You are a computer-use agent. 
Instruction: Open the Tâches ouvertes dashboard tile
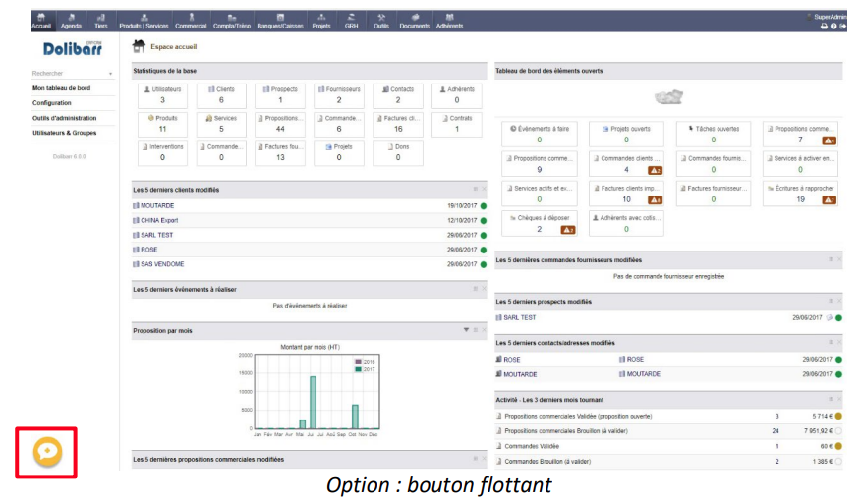tap(713, 135)
